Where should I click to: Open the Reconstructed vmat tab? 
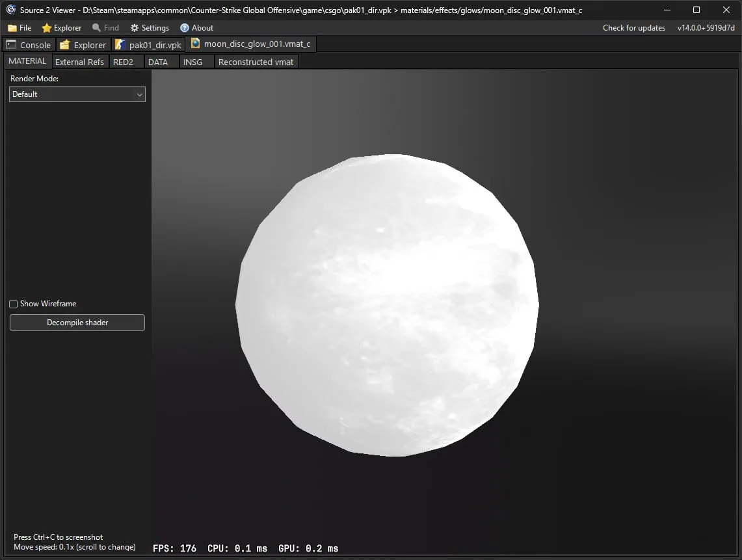pos(256,62)
